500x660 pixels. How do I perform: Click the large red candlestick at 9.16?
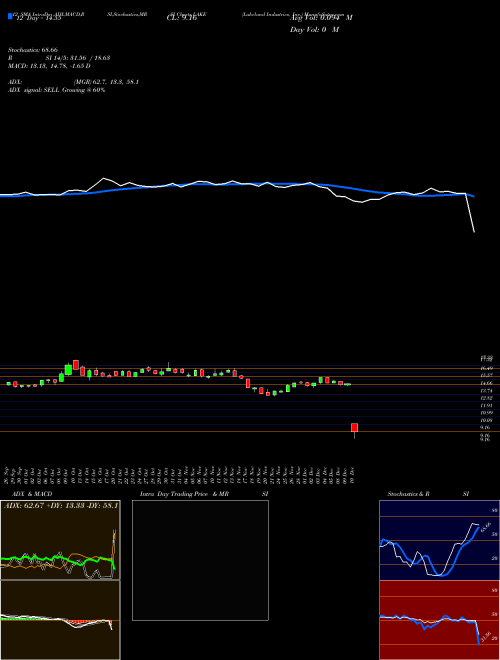point(354,428)
